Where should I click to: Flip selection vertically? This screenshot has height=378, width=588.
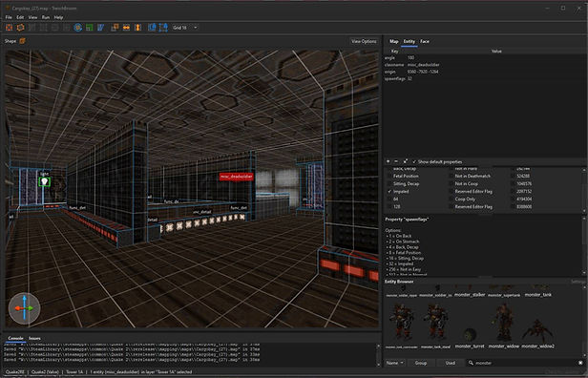click(137, 28)
